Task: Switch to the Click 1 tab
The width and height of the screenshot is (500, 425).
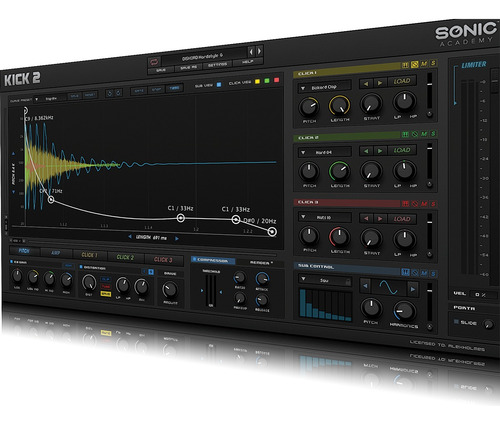Action: click(x=90, y=255)
